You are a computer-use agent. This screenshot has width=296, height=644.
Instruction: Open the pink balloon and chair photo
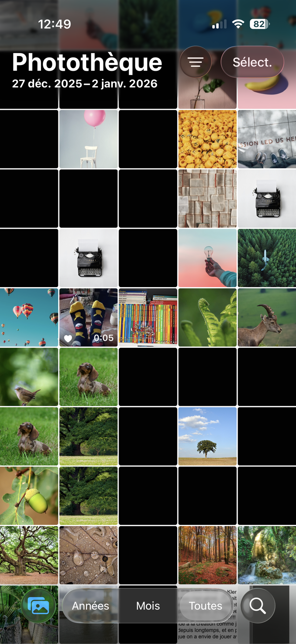coord(88,139)
